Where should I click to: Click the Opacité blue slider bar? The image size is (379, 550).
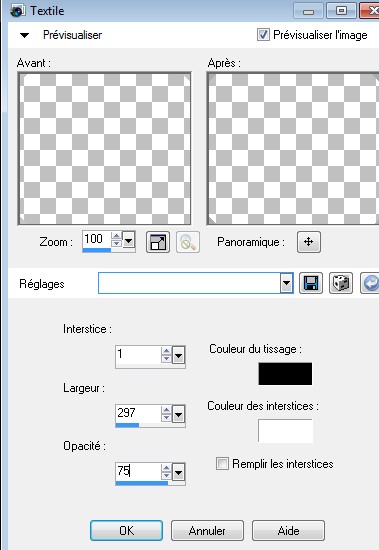pos(142,483)
